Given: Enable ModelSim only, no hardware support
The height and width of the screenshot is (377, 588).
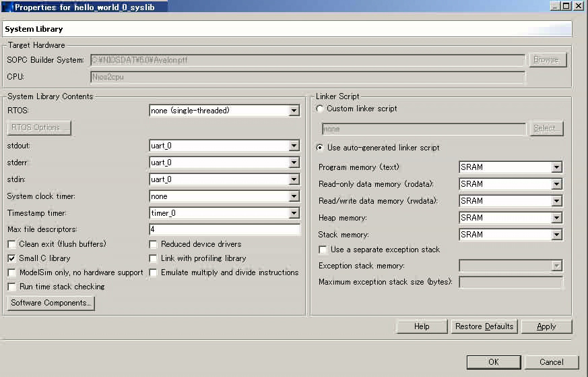Looking at the screenshot, I should 12,272.
